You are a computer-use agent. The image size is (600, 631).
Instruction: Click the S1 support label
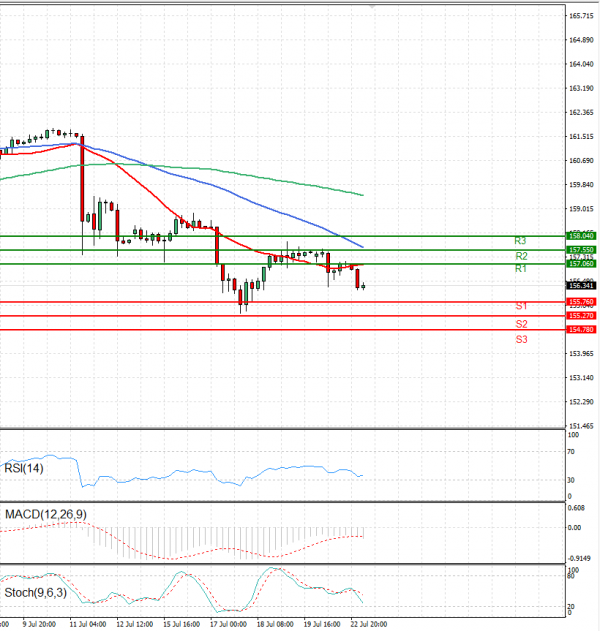pos(521,306)
